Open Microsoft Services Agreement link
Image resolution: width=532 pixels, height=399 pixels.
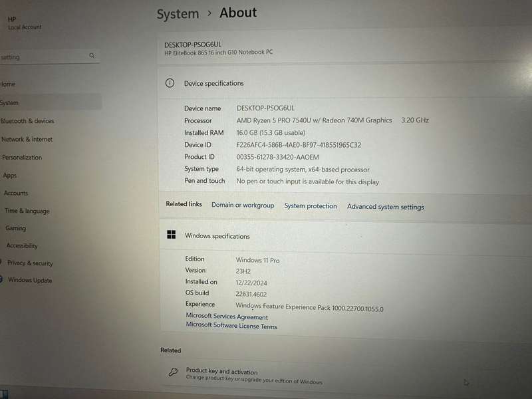click(x=227, y=317)
